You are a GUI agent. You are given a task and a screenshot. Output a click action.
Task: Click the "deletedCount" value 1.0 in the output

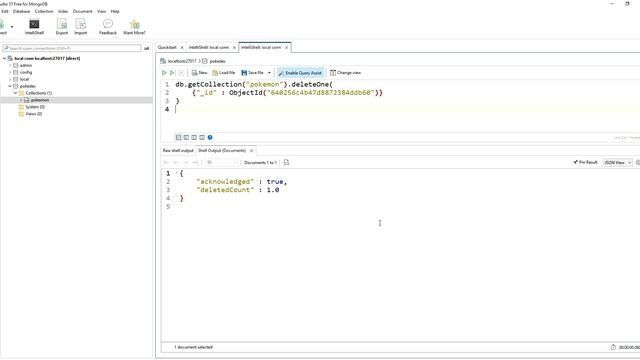(273, 190)
